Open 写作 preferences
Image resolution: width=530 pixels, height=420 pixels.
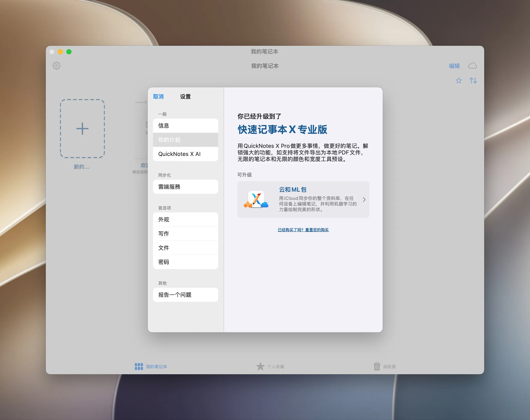pyautogui.click(x=185, y=234)
